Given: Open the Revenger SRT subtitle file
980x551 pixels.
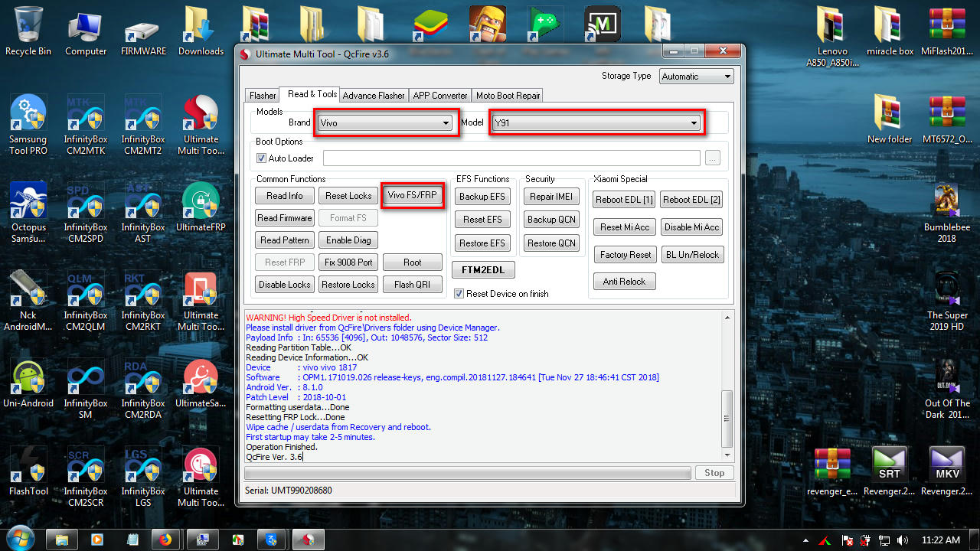Looking at the screenshot, I should 890,471.
